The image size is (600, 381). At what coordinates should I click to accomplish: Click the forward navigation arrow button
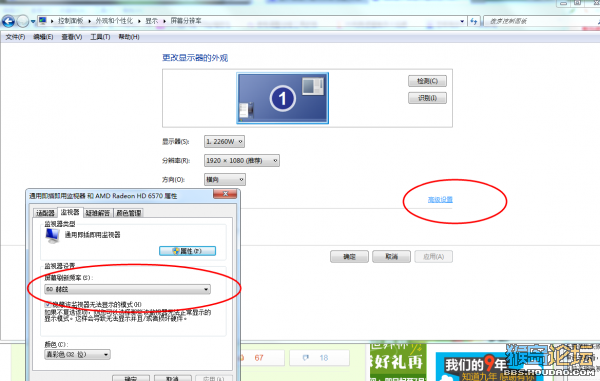coord(23,21)
